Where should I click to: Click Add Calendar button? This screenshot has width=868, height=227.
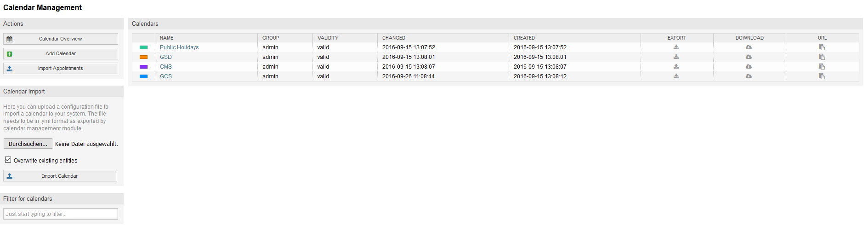61,54
